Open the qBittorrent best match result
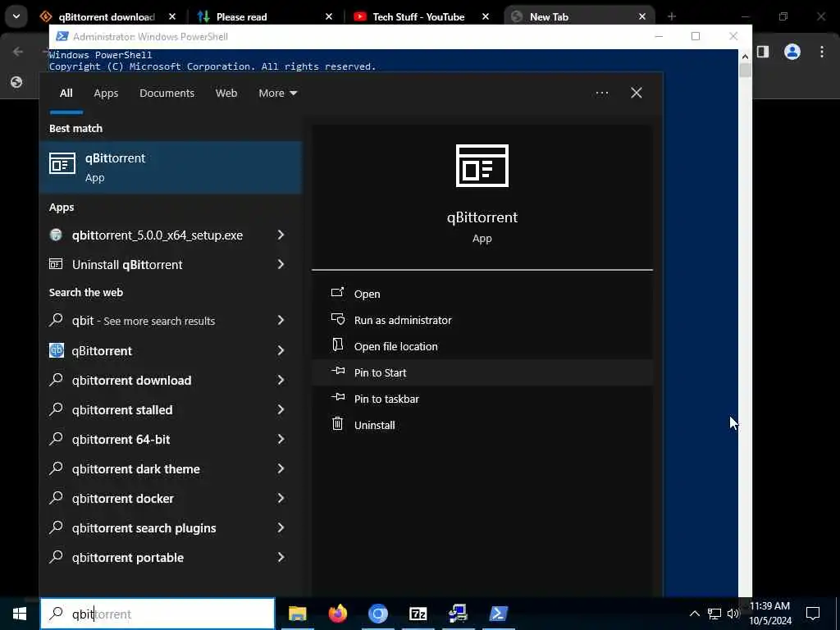The height and width of the screenshot is (630, 840). click(171, 167)
